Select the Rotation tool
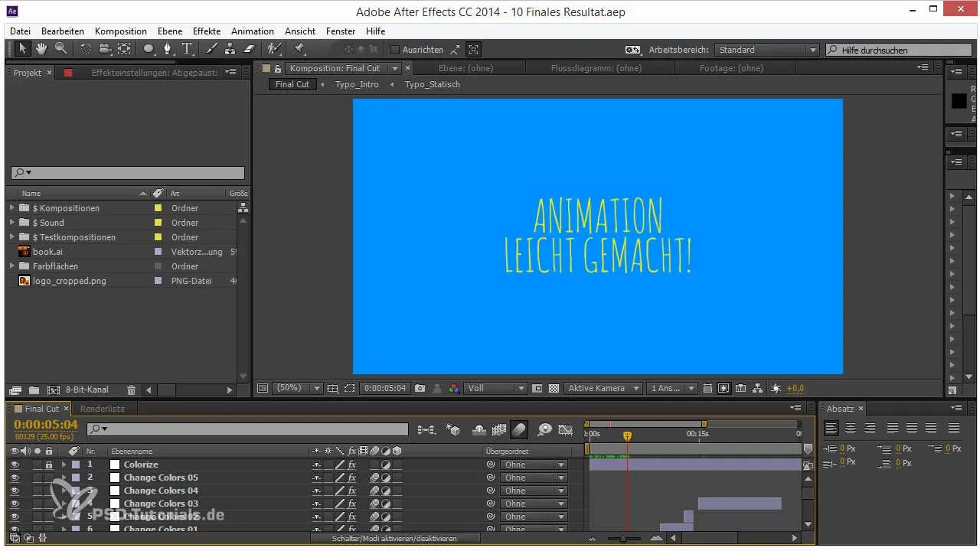Screen dimensions: 980x551 [85, 49]
